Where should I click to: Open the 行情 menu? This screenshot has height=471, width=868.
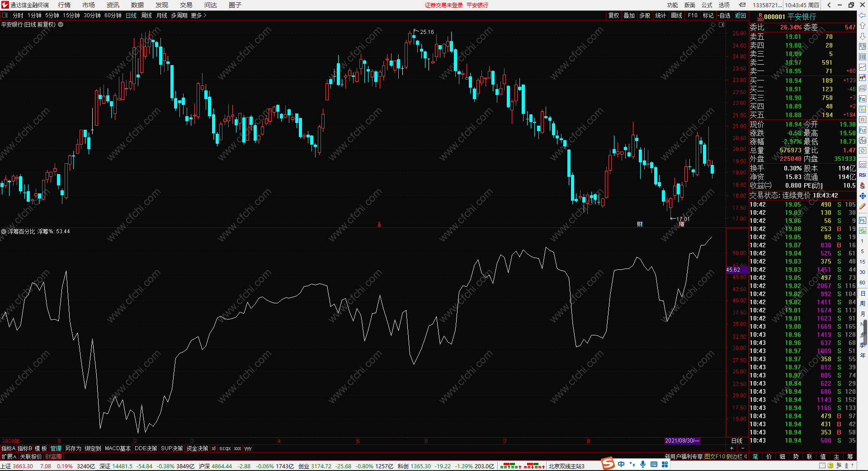click(x=64, y=5)
